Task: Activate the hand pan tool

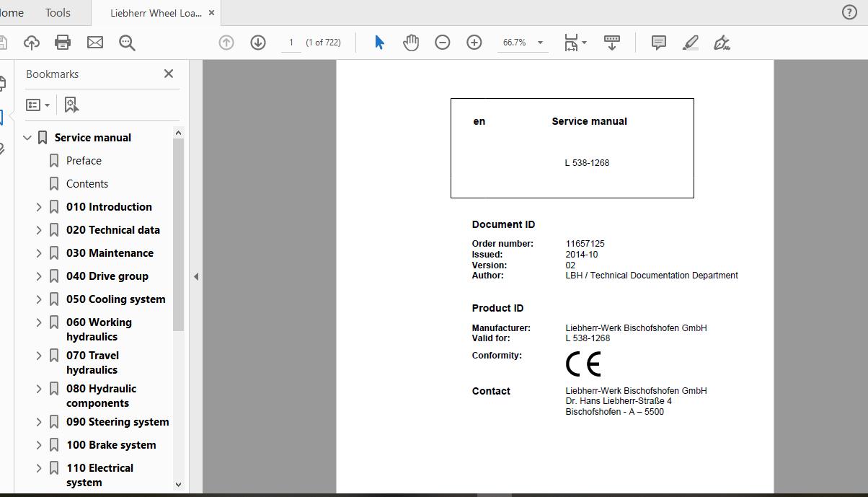Action: (411, 43)
